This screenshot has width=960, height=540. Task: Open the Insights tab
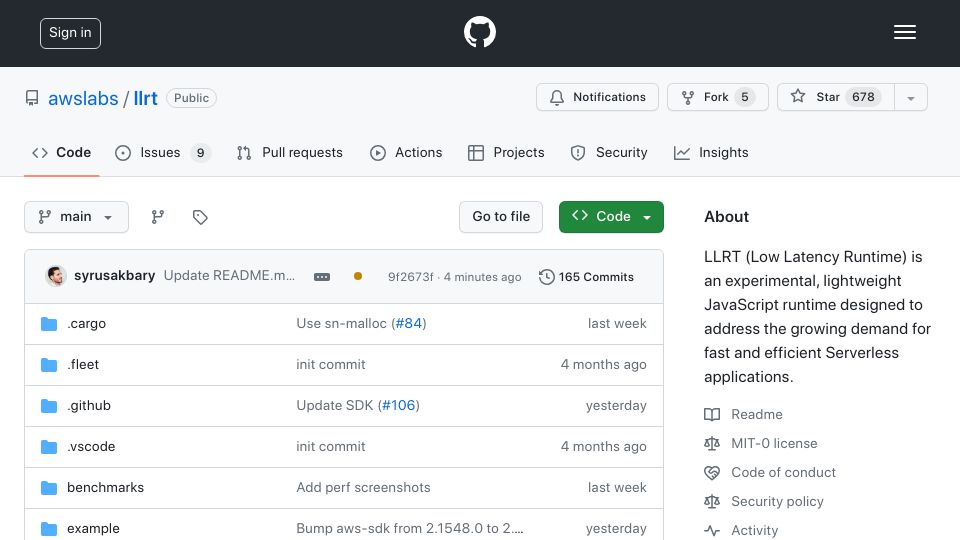[x=711, y=152]
